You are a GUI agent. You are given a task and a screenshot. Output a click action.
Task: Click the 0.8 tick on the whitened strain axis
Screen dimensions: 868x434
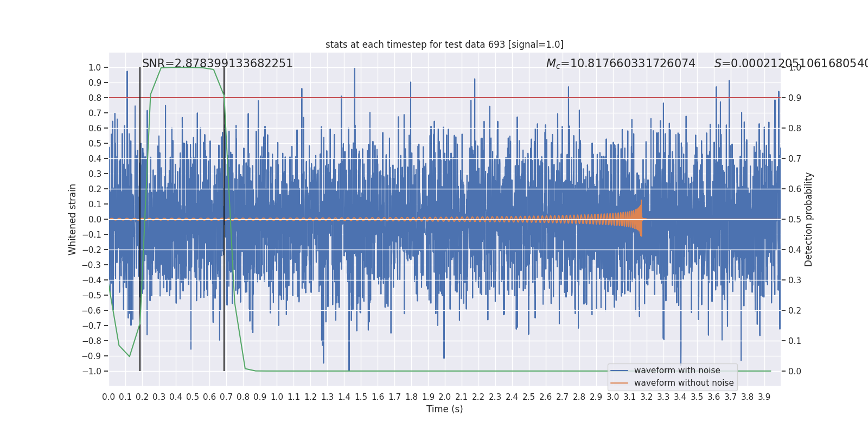click(95, 98)
